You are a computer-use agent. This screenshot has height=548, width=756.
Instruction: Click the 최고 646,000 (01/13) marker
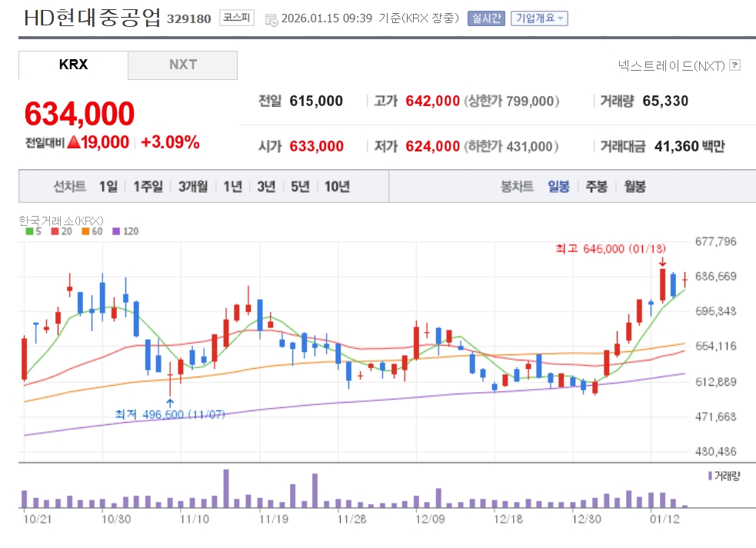click(x=611, y=249)
